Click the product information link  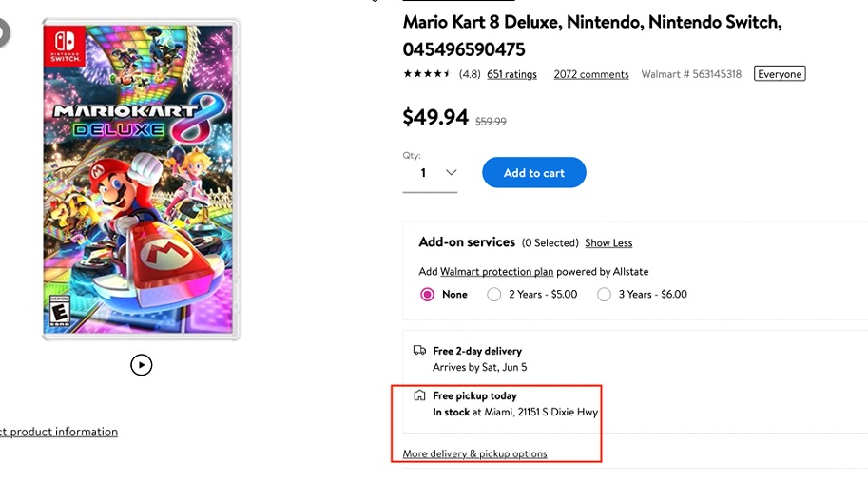tap(59, 432)
